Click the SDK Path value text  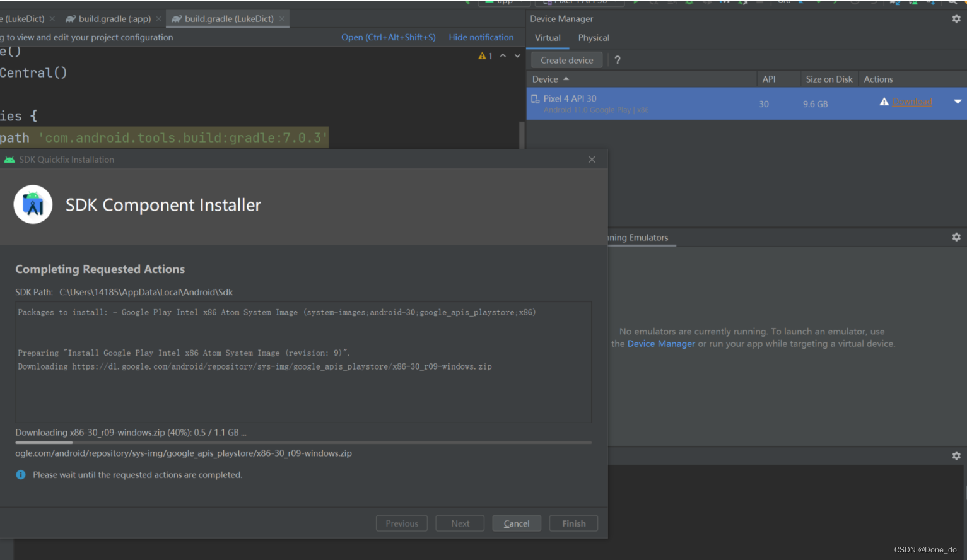(x=146, y=292)
